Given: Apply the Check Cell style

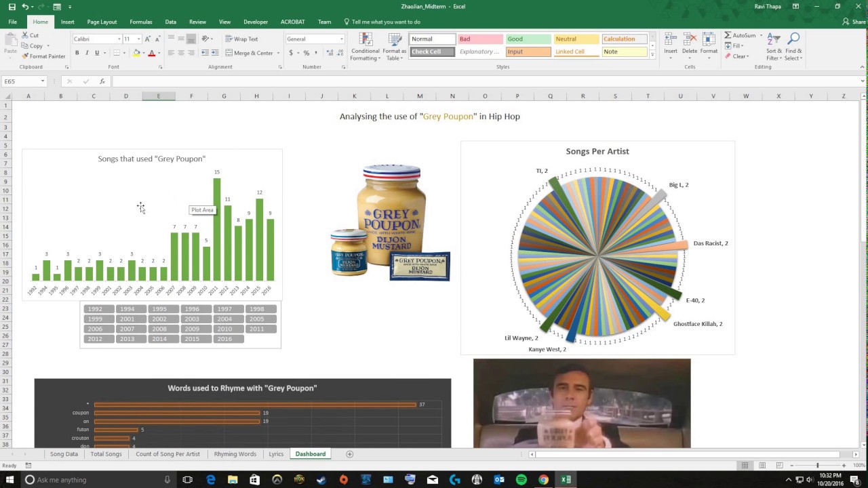Looking at the screenshot, I should 431,52.
